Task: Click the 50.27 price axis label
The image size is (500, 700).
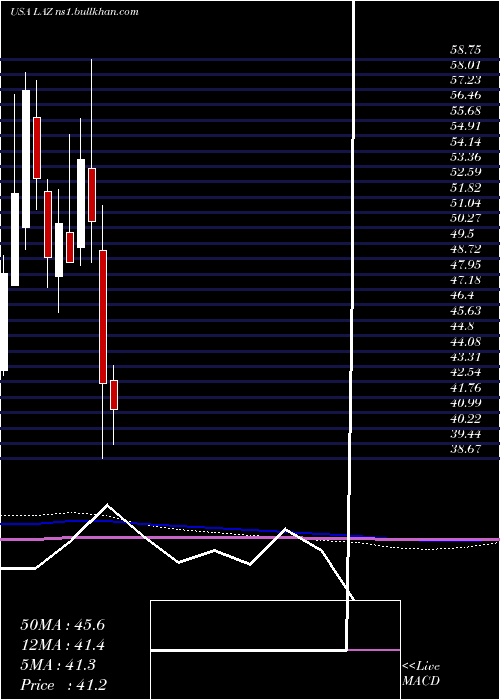Action: coord(465,218)
